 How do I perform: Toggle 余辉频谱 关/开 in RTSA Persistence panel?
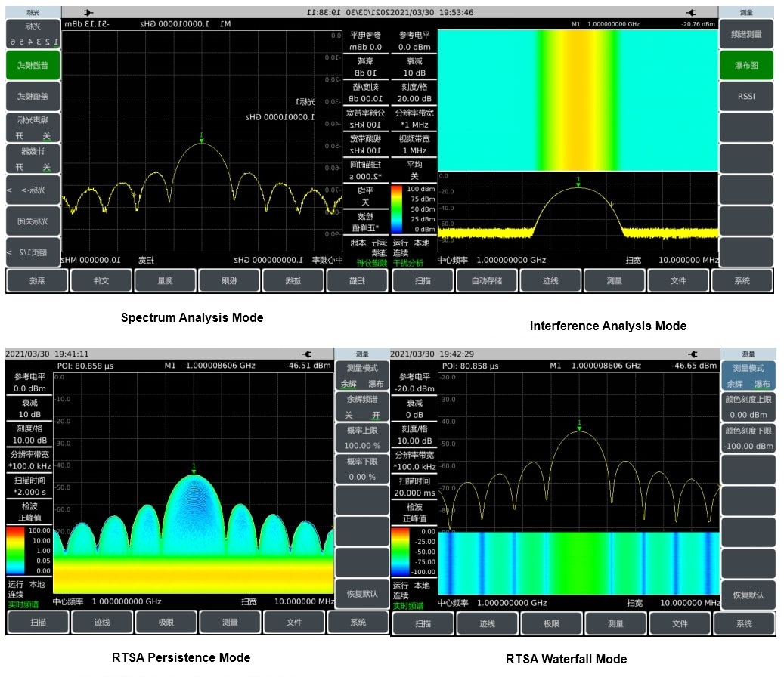click(361, 407)
